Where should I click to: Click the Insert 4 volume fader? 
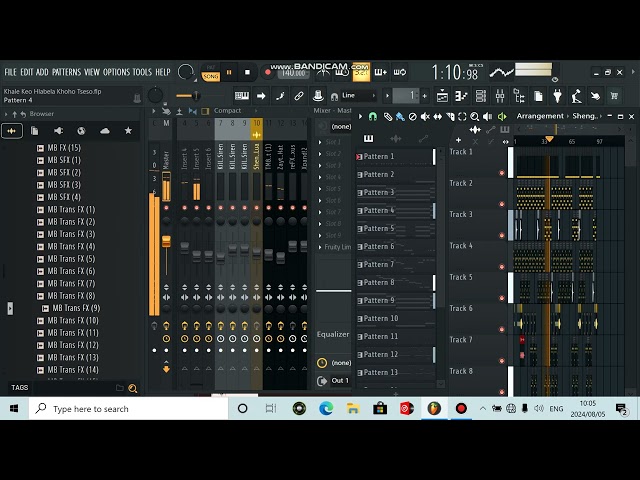coord(184,247)
